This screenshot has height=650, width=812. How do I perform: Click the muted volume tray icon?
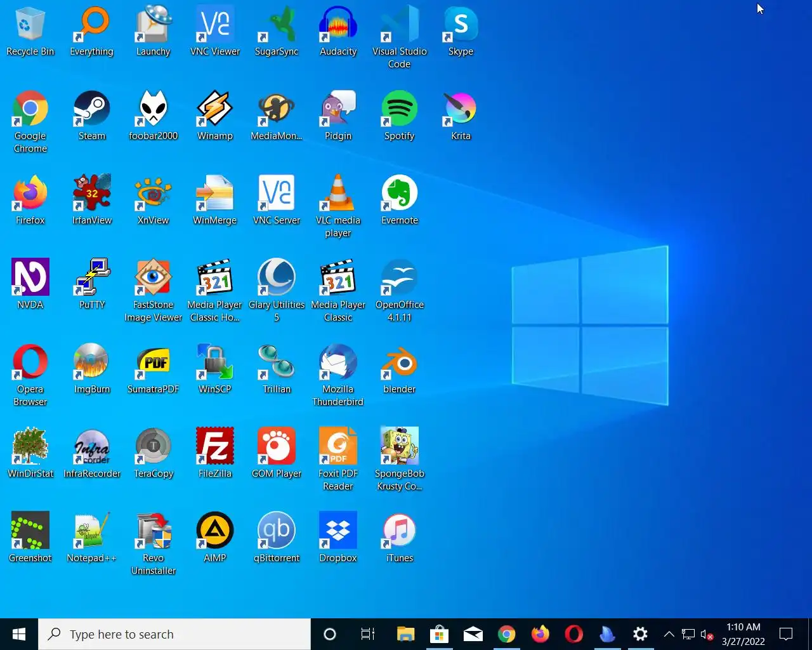pos(707,634)
